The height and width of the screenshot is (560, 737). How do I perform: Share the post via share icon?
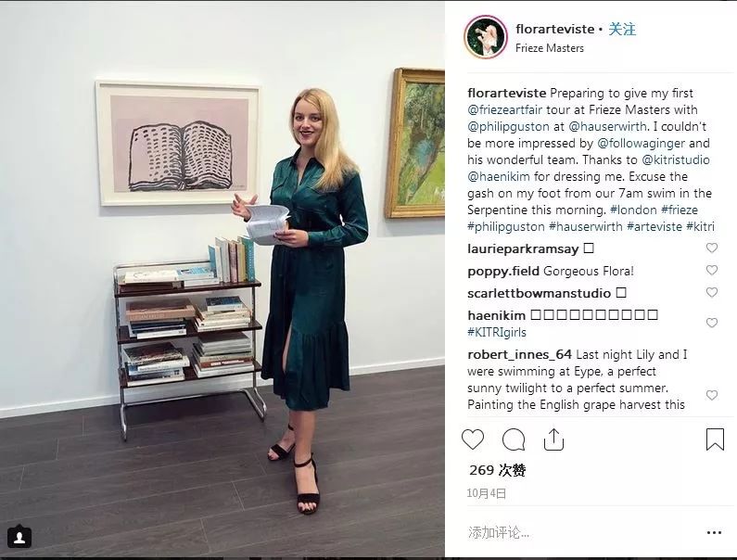pos(553,439)
